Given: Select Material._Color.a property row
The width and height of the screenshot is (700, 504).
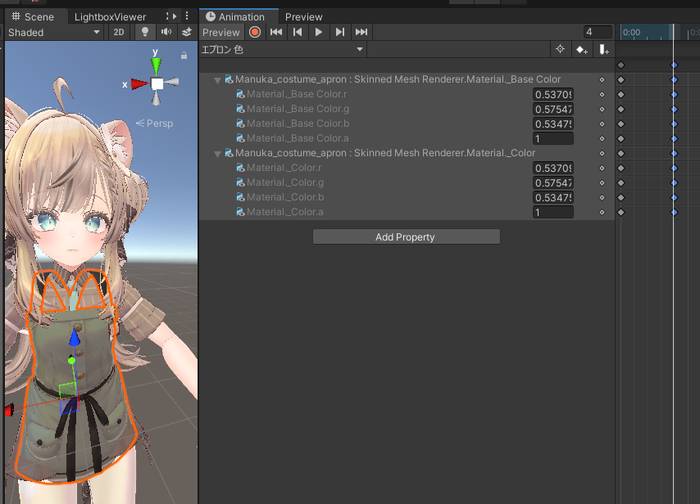Looking at the screenshot, I should click(x=406, y=212).
